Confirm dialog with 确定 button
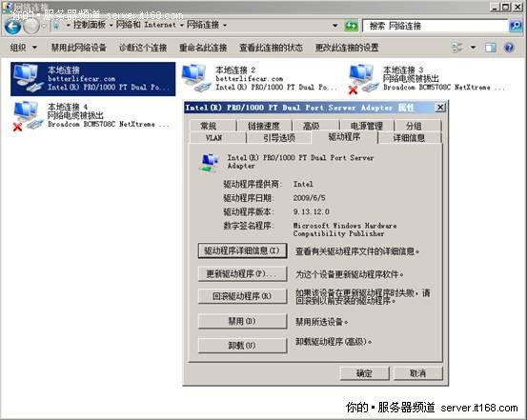 (x=365, y=373)
